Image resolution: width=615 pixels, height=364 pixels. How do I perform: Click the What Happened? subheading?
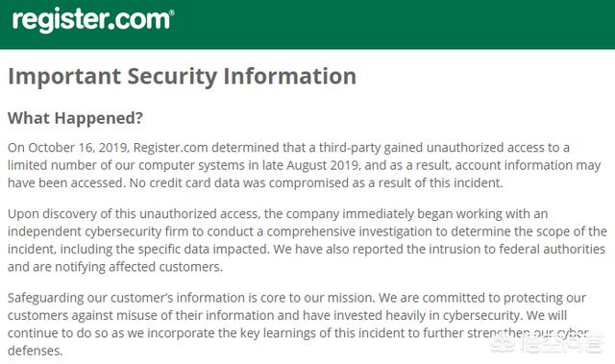pos(75,118)
